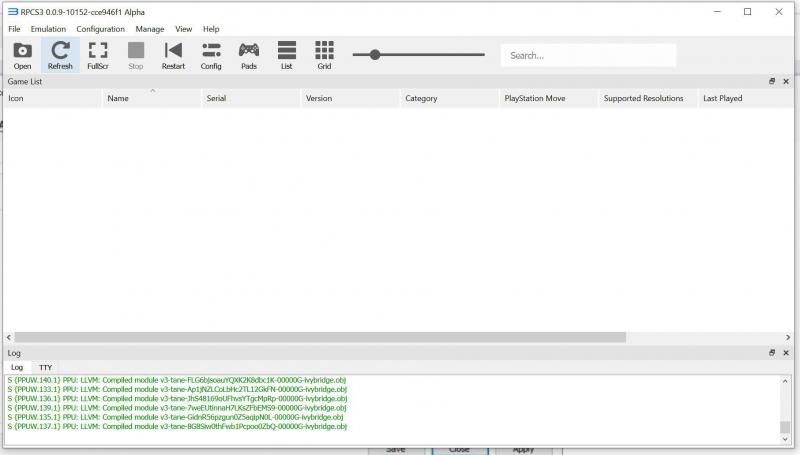Click the icon size slider handle
Screen dimensions: 800x455
click(375, 55)
